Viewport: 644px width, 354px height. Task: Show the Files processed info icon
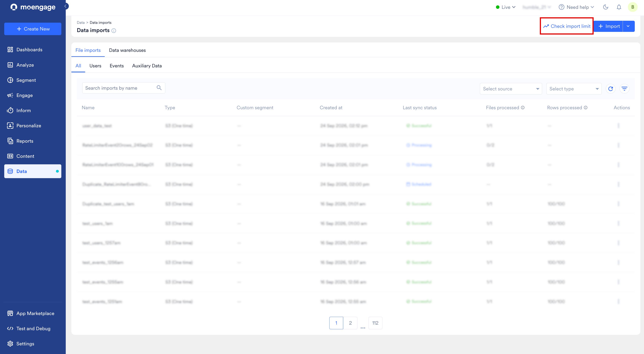tap(523, 108)
